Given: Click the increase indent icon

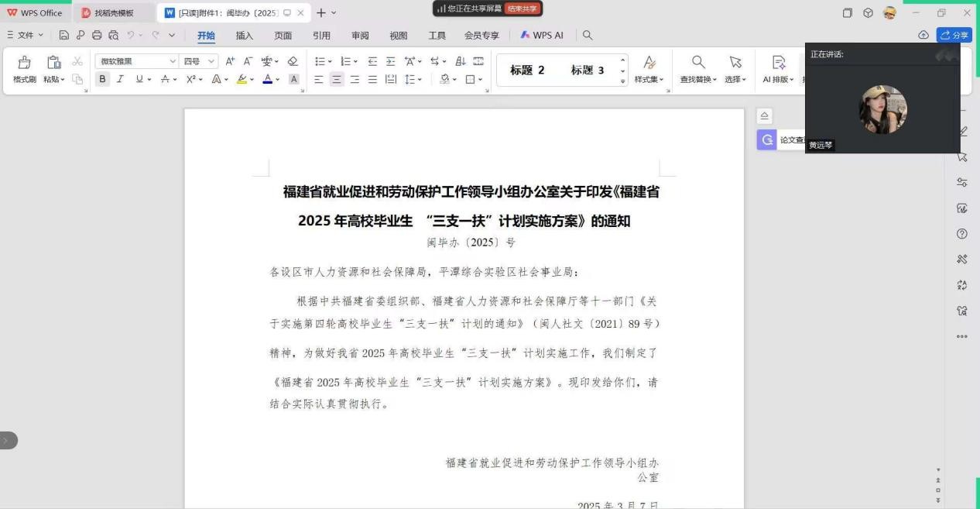Looking at the screenshot, I should click(390, 61).
